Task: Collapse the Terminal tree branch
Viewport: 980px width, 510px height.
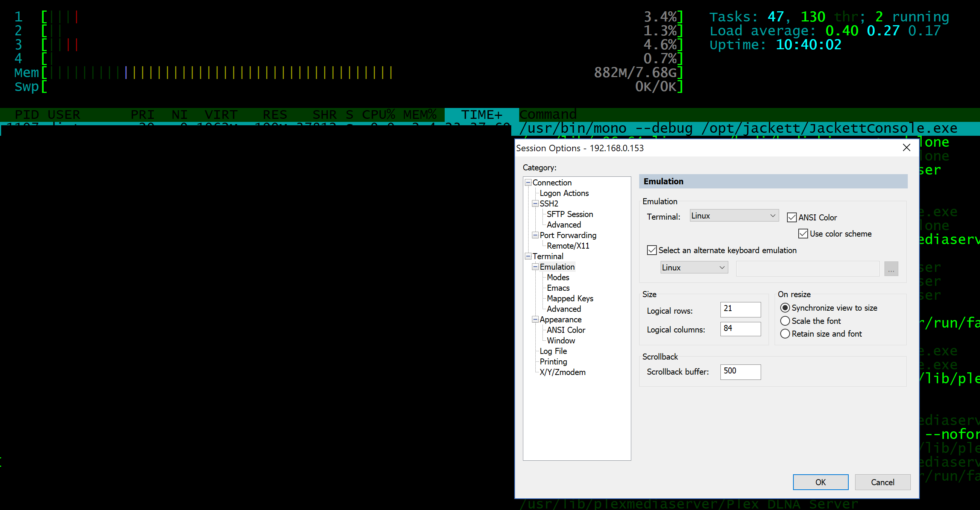Action: point(528,256)
